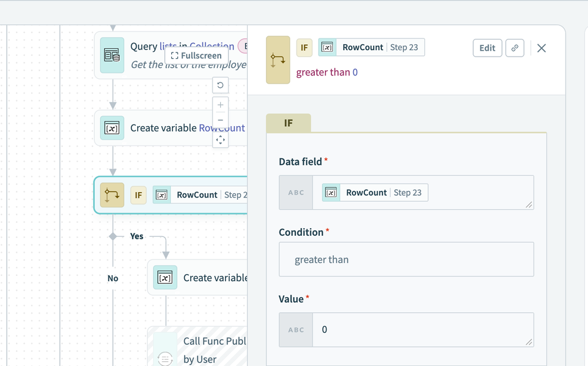The image size is (588, 366).
Task: Click the fit-to-view move icon
Action: pos(220,140)
